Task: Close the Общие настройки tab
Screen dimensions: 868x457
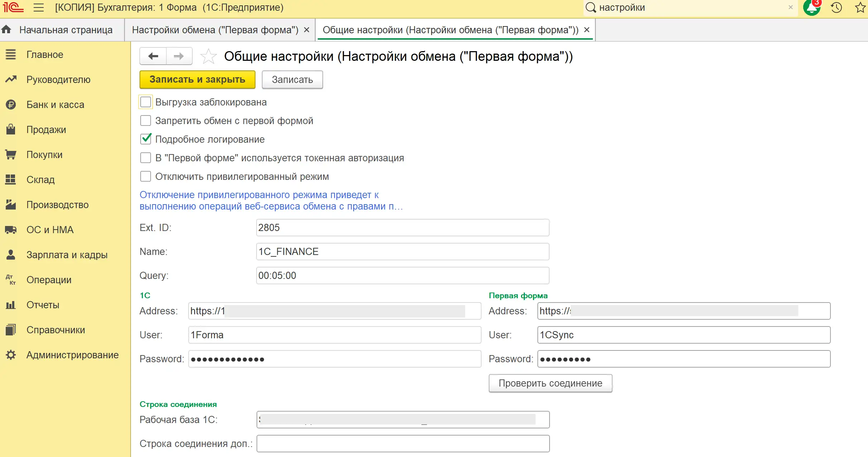Action: pyautogui.click(x=587, y=30)
